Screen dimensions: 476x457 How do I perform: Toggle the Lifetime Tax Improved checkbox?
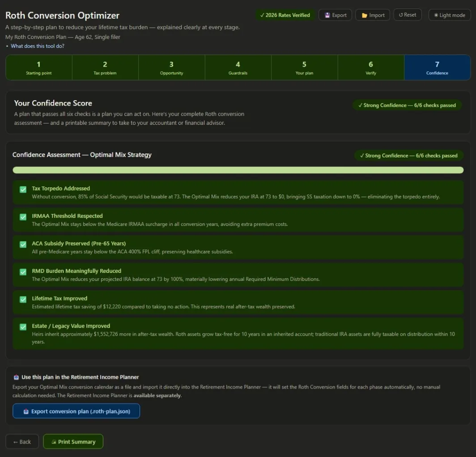point(23,300)
